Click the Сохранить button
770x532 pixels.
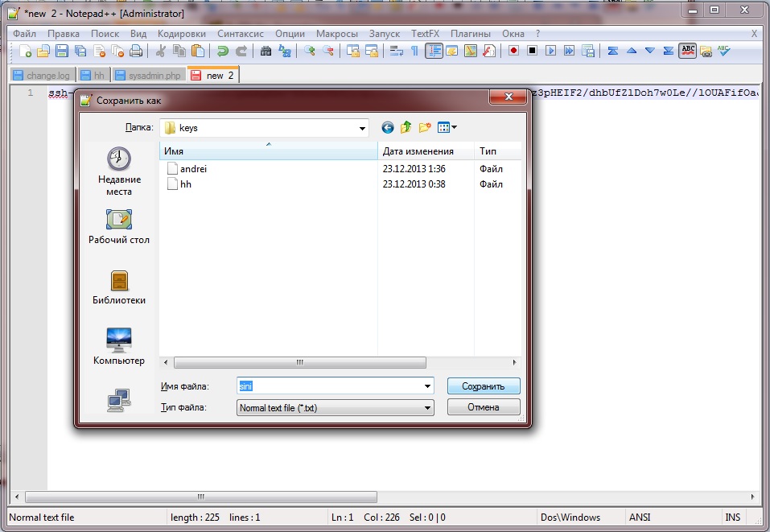[484, 386]
